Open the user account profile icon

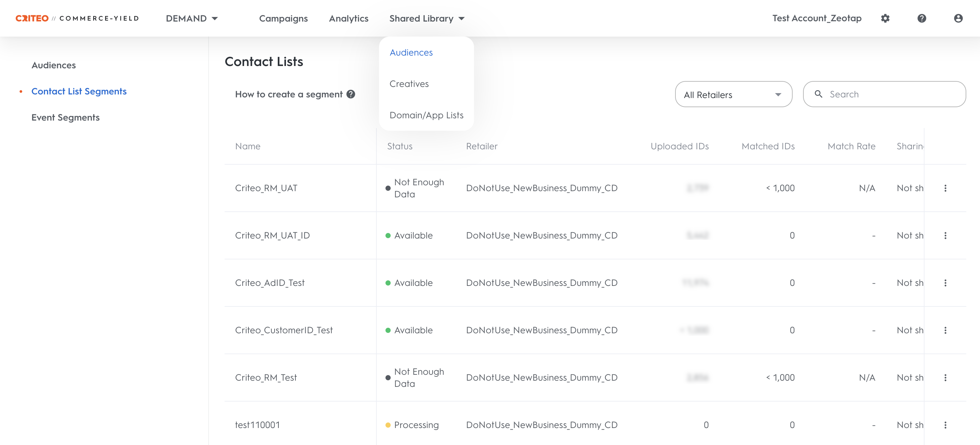pos(958,18)
